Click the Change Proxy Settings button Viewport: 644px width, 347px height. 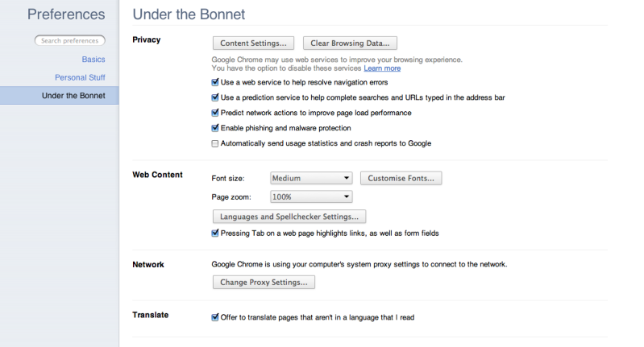[x=264, y=283]
